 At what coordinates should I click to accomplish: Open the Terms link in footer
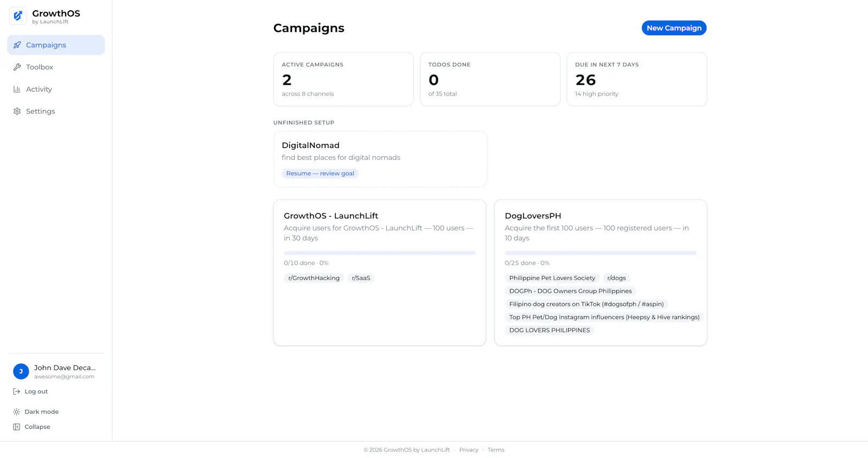tap(496, 450)
